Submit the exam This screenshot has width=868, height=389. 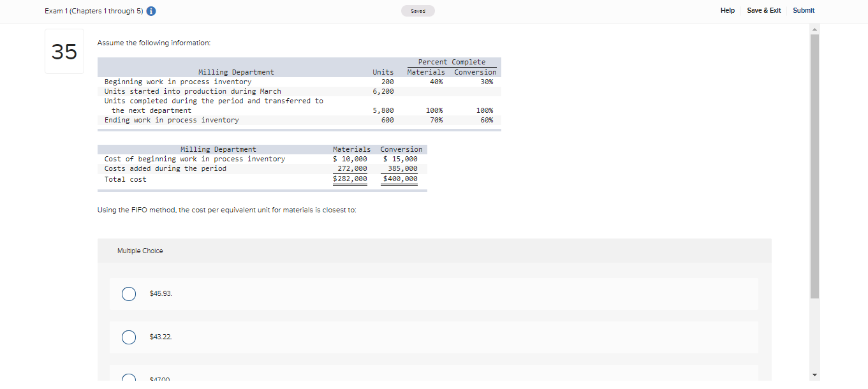tap(803, 10)
